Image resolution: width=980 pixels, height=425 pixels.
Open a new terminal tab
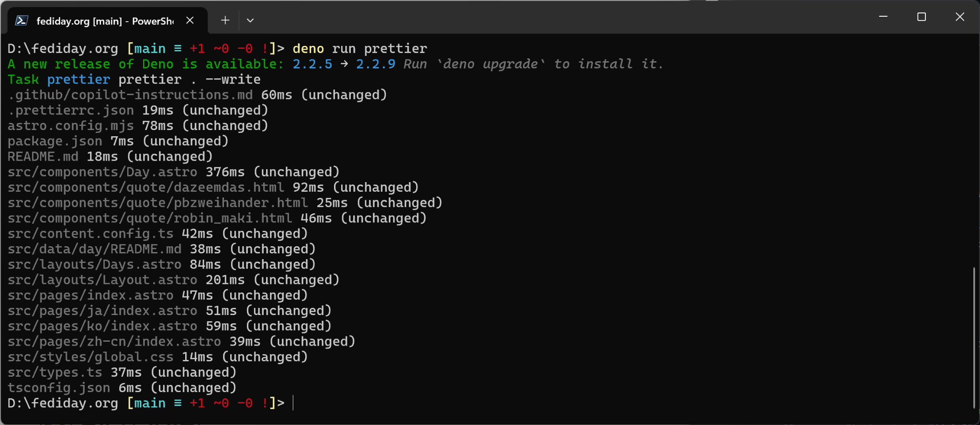pyautogui.click(x=225, y=21)
